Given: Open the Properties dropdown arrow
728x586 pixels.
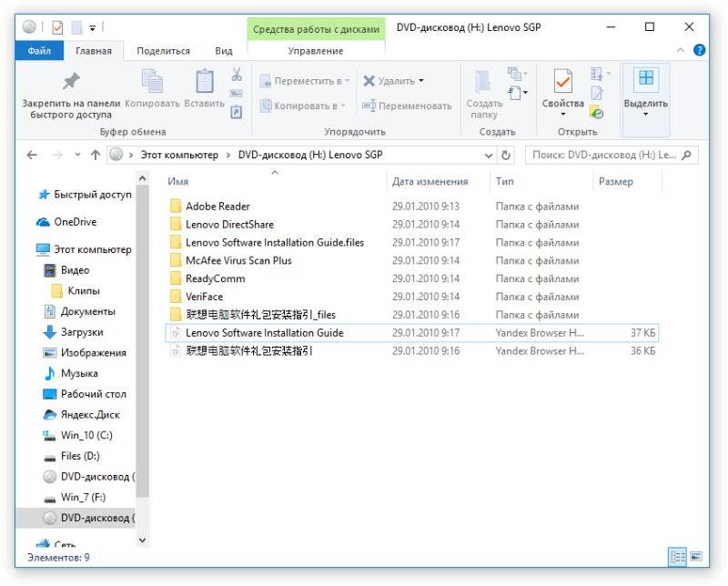Looking at the screenshot, I should [562, 115].
